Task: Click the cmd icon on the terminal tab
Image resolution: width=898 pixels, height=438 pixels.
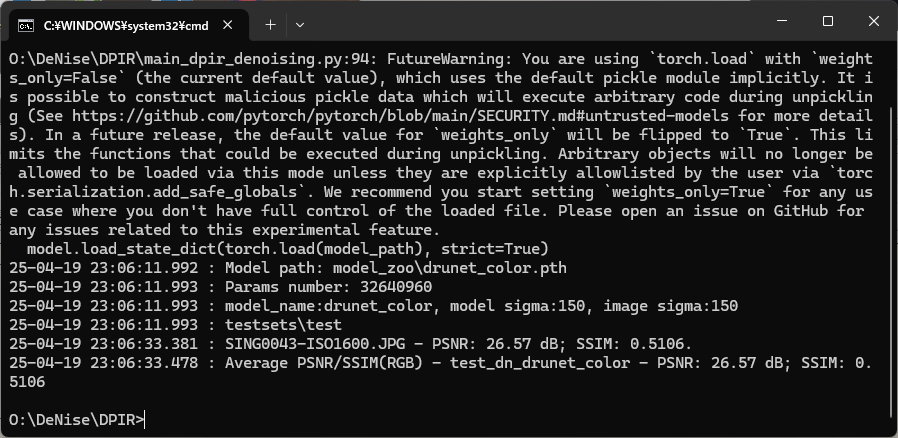Action: 25,25
